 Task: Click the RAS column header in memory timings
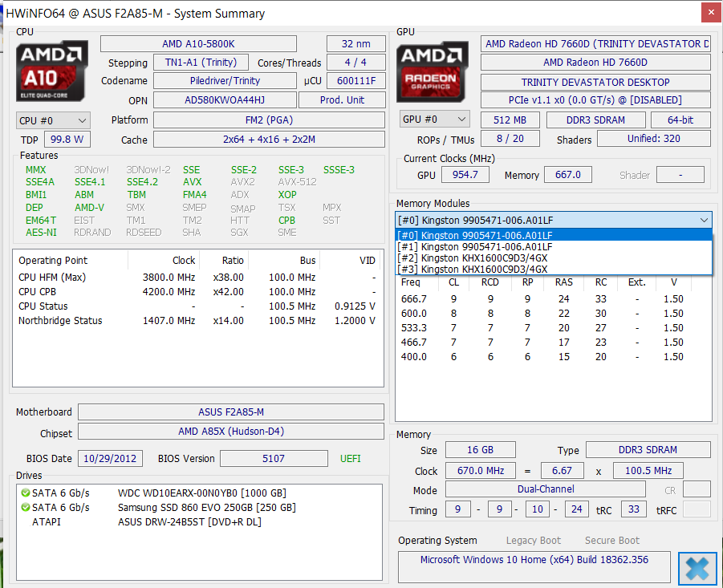coord(563,282)
